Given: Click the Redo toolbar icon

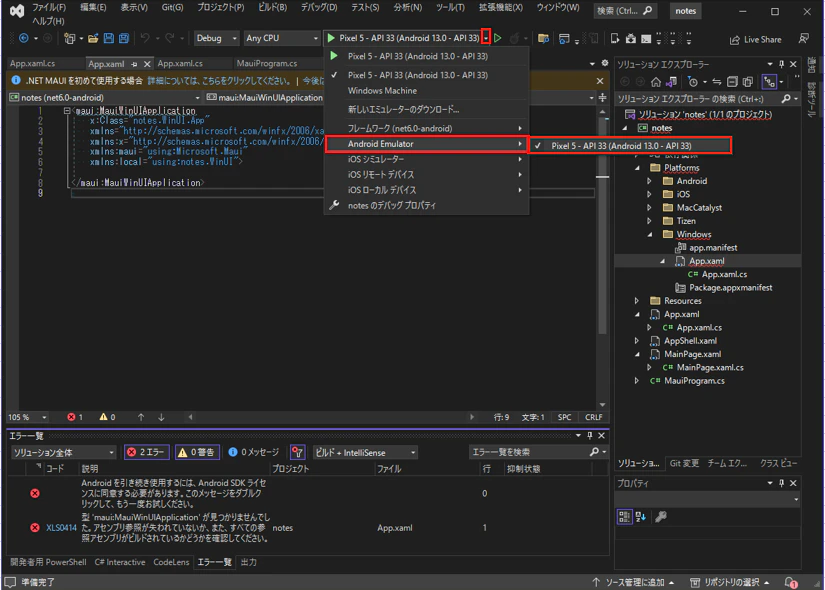Looking at the screenshot, I should [x=169, y=38].
